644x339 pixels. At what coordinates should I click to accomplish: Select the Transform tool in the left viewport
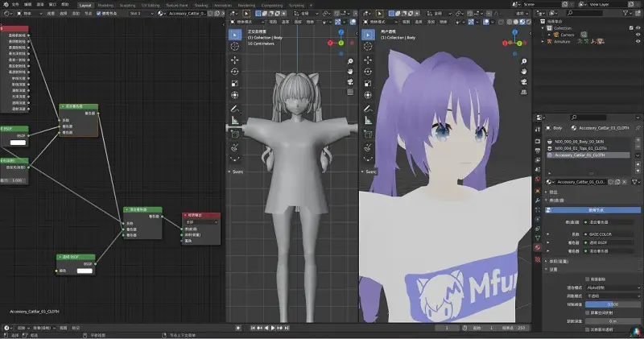(235, 95)
